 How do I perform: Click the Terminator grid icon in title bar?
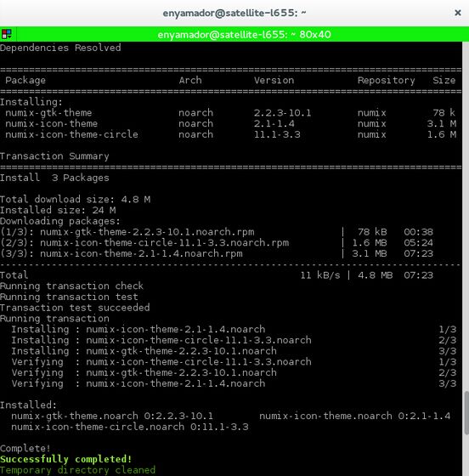click(x=6, y=34)
